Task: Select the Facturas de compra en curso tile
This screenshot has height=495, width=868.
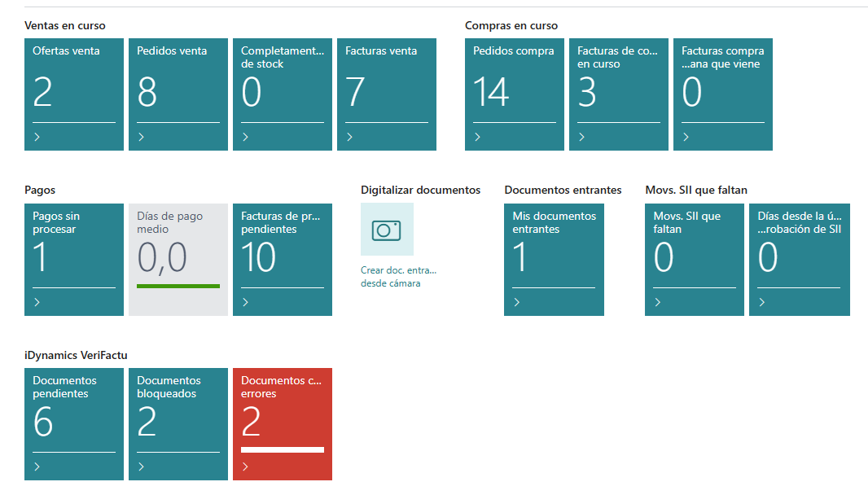Action: [x=619, y=94]
